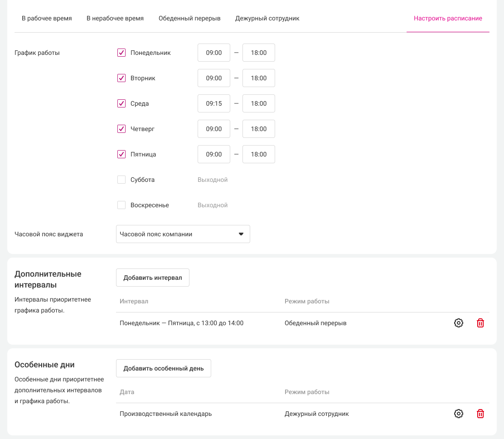Uncheck the Понедельник checkbox
Screen dimensions: 504x439
(x=121, y=53)
